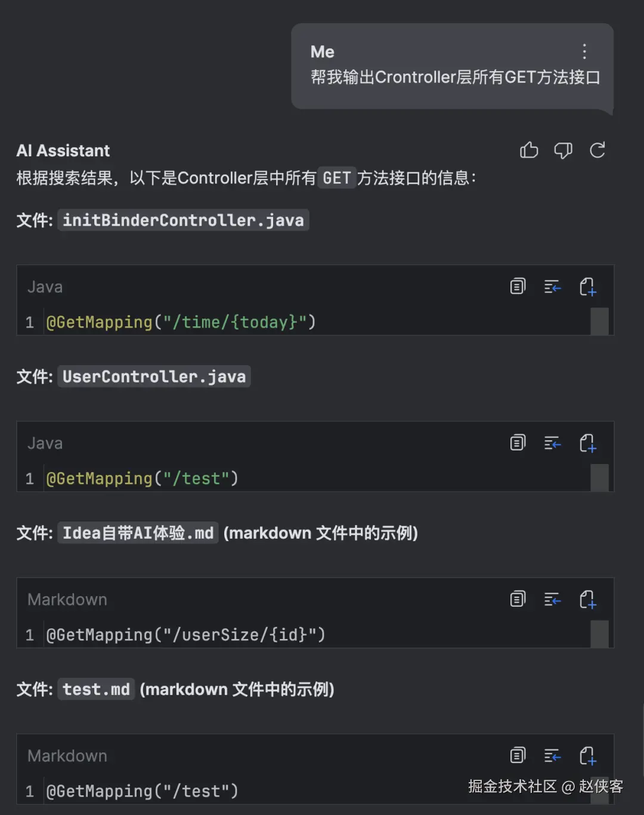This screenshot has height=815, width=644.
Task: Open the Idea自带AI体验.md file link
Action: 138,533
